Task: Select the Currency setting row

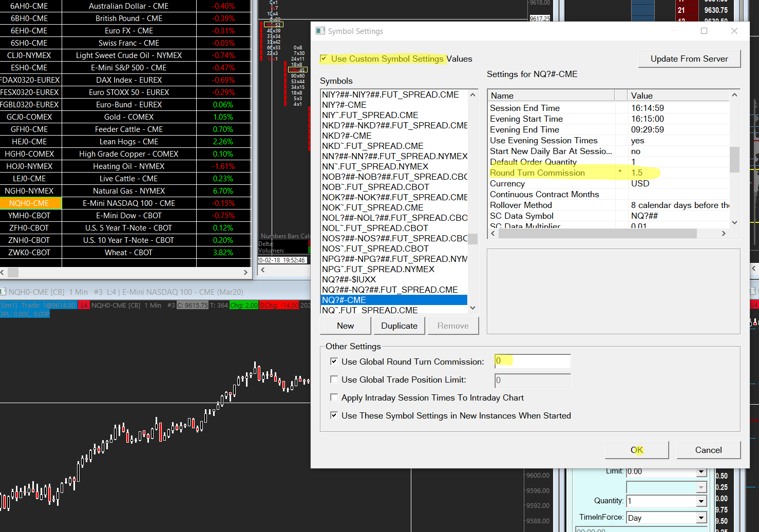Action: (609, 183)
